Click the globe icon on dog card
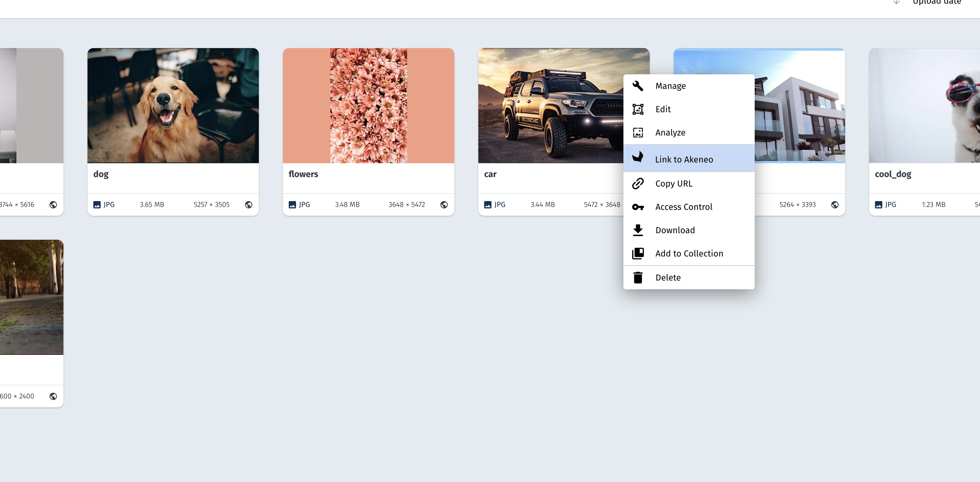The image size is (980, 482). 248,204
